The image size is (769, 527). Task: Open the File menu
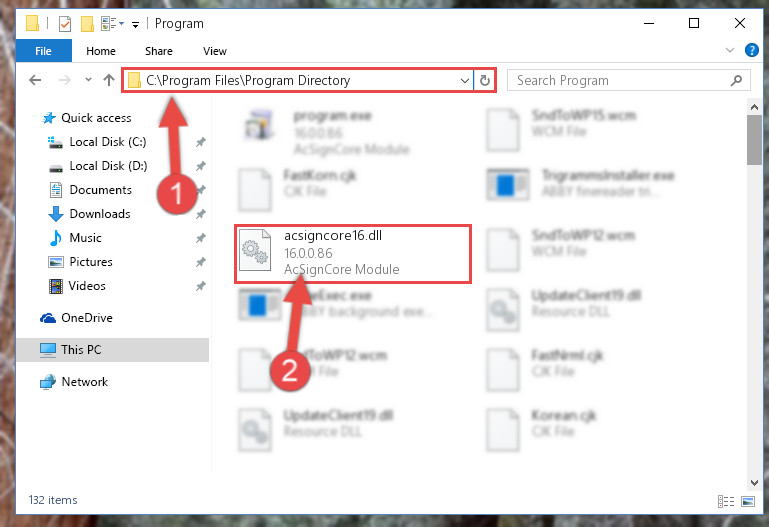(43, 51)
